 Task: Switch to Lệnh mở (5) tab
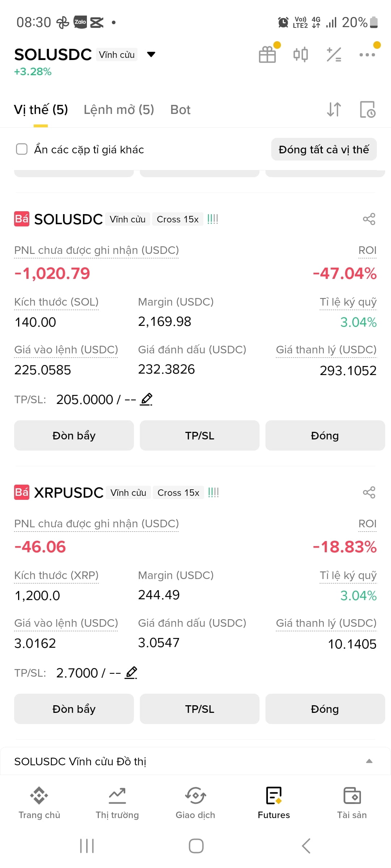[x=119, y=110]
